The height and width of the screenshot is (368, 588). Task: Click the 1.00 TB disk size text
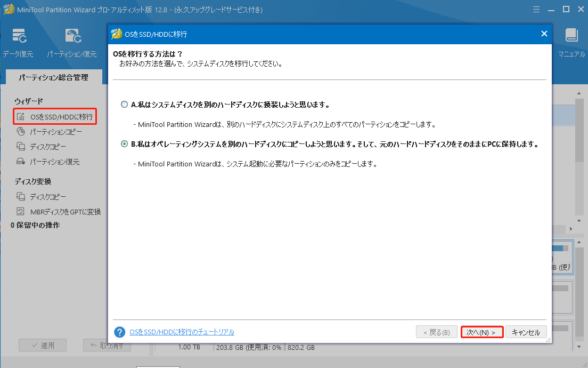[189, 347]
